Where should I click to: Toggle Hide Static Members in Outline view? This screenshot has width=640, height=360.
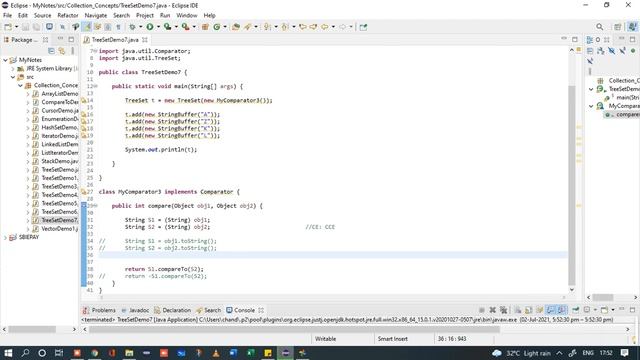click(x=622, y=51)
